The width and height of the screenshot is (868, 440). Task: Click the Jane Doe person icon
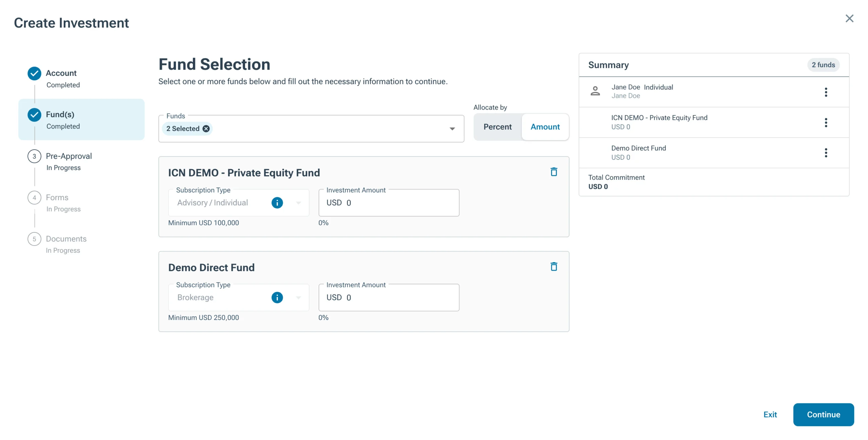click(x=595, y=91)
